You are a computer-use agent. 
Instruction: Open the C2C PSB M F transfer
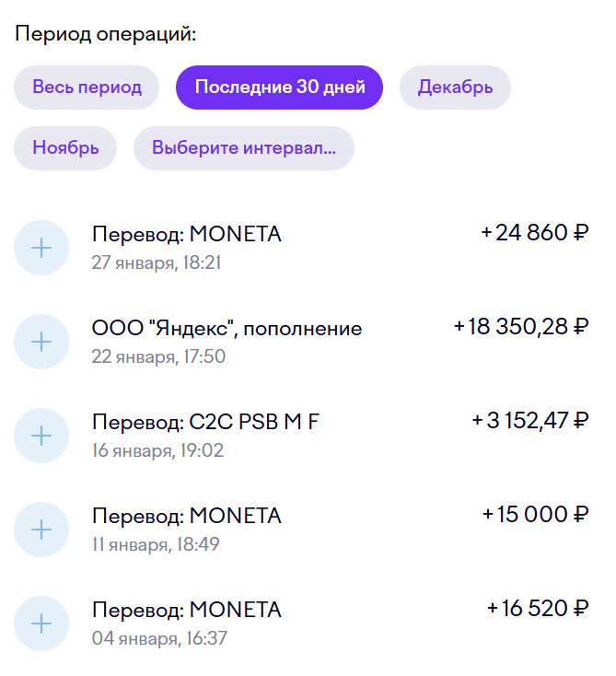click(x=206, y=423)
